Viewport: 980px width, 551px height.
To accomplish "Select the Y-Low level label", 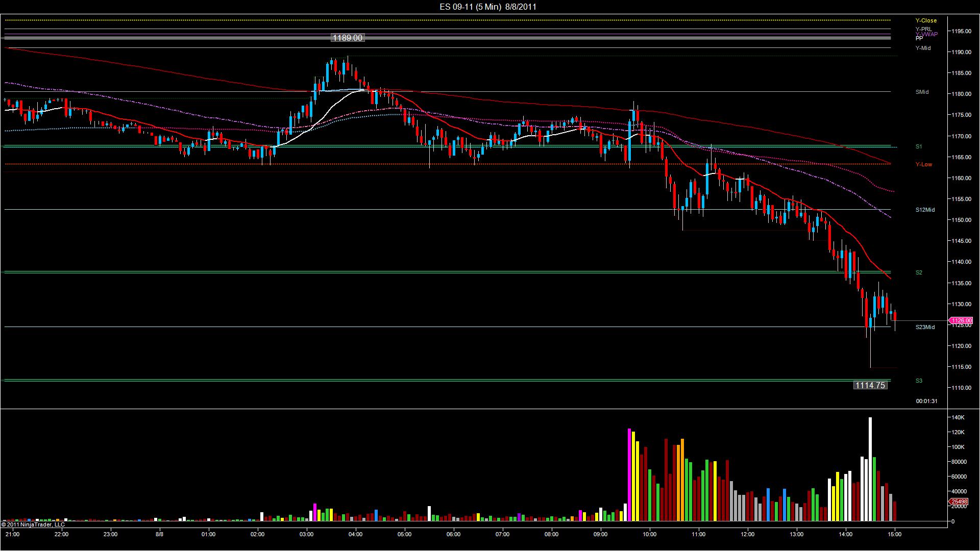I will tap(923, 164).
